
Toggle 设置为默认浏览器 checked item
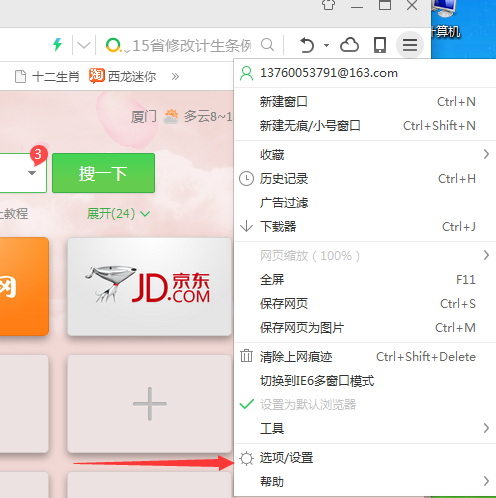click(365, 405)
